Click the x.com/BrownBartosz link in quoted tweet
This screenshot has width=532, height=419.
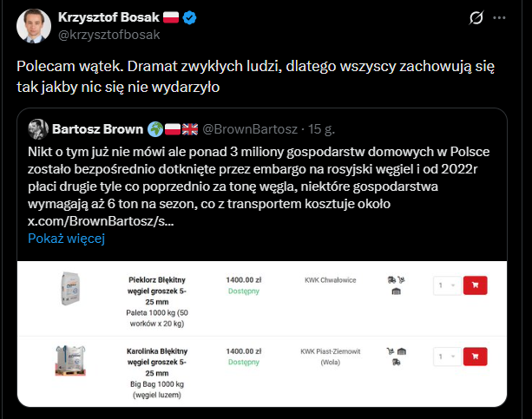[102, 220]
